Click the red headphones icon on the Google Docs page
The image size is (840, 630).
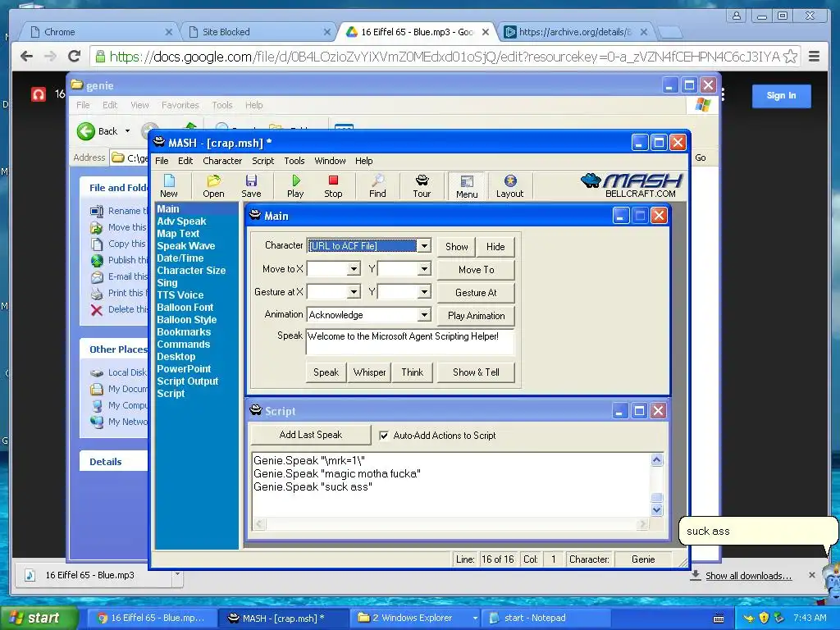(38, 95)
